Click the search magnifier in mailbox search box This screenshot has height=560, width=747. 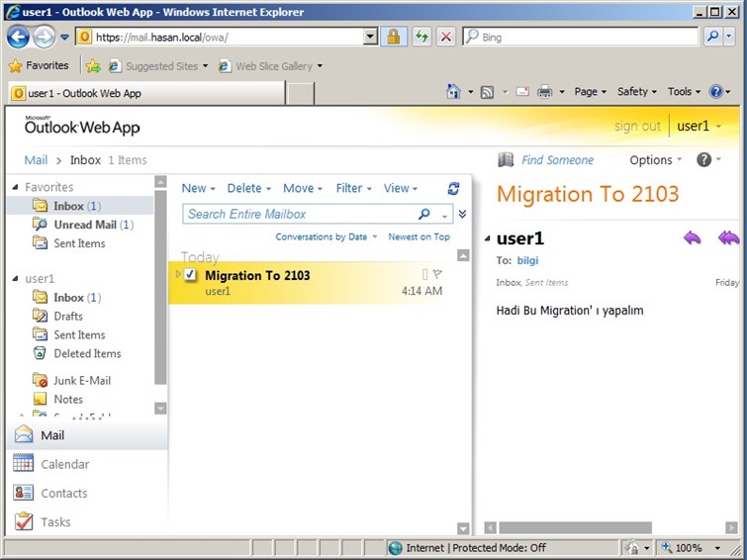(424, 214)
